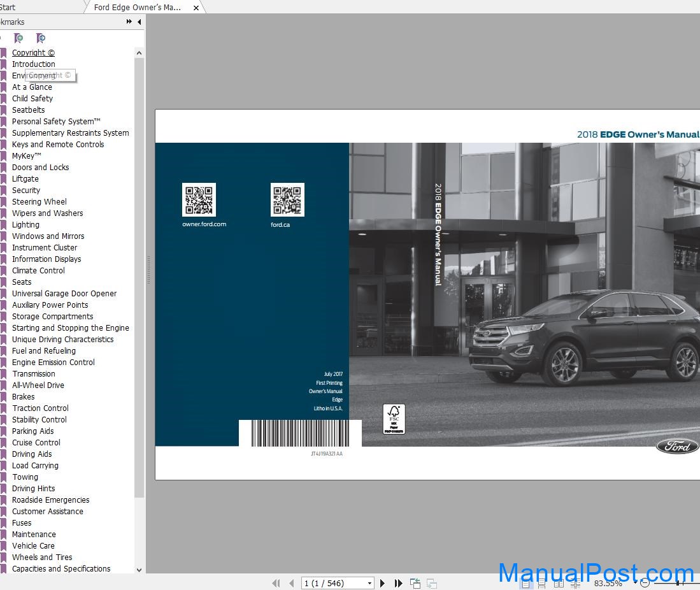Go to the previous page
Viewport: 700px width, 590px height.
[292, 583]
